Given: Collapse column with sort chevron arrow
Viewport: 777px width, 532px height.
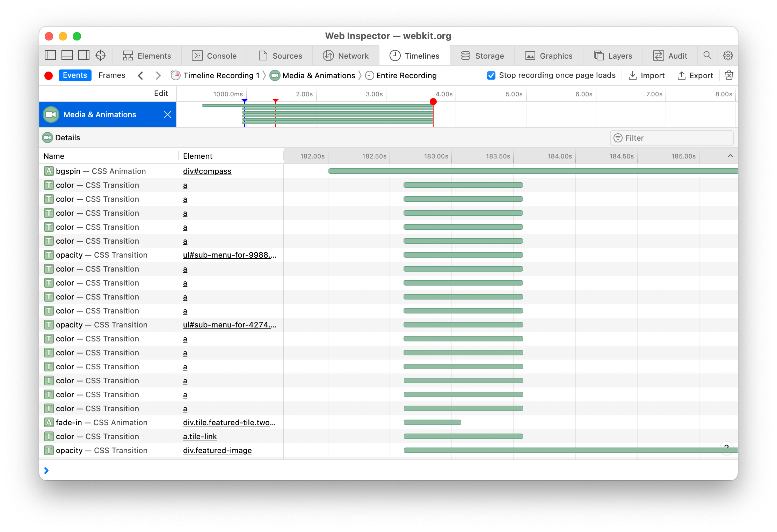Looking at the screenshot, I should (x=730, y=156).
